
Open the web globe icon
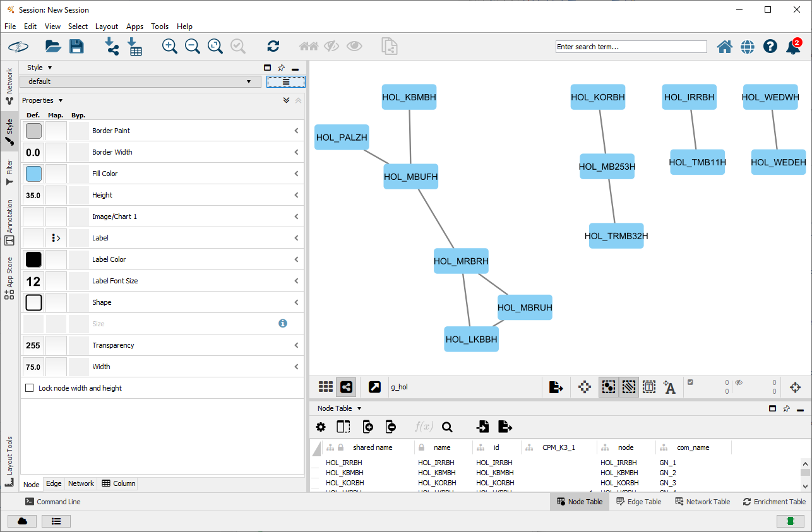point(748,47)
